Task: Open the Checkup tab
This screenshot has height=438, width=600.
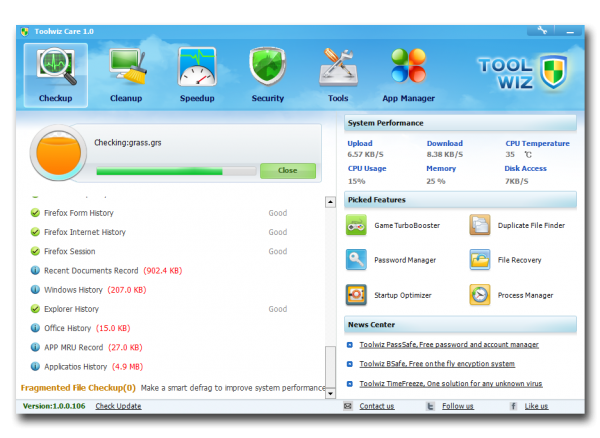Action: click(55, 75)
